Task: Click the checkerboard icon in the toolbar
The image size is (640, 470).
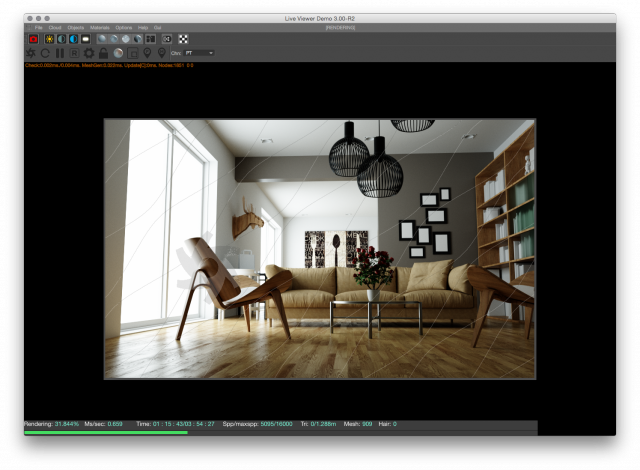Action: click(x=183, y=39)
